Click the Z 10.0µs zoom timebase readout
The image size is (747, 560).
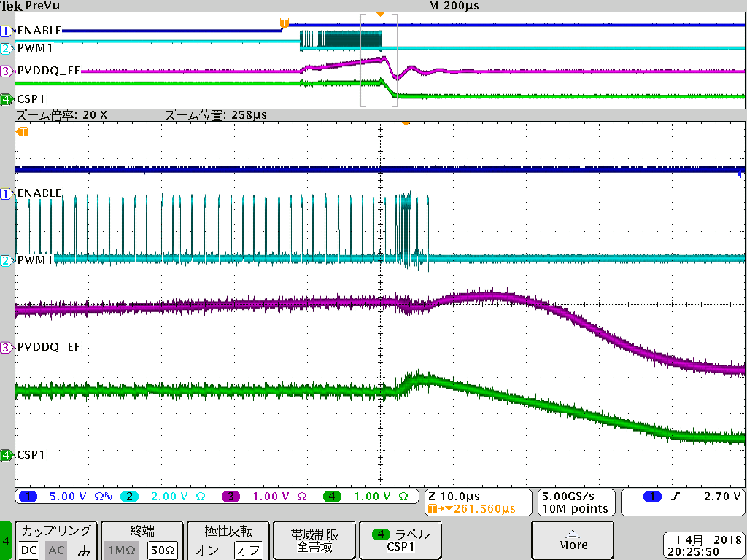pyautogui.click(x=454, y=497)
